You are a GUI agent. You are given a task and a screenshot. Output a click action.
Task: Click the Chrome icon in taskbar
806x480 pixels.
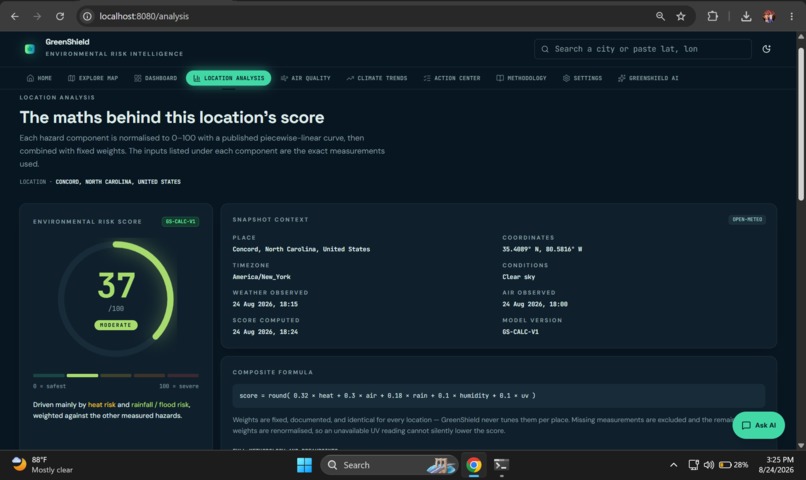click(473, 465)
